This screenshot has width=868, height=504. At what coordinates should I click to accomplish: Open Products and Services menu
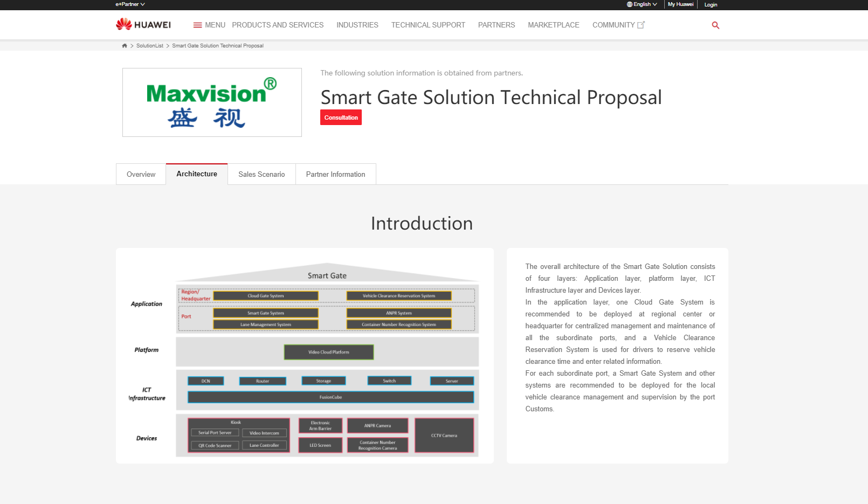[x=278, y=25]
